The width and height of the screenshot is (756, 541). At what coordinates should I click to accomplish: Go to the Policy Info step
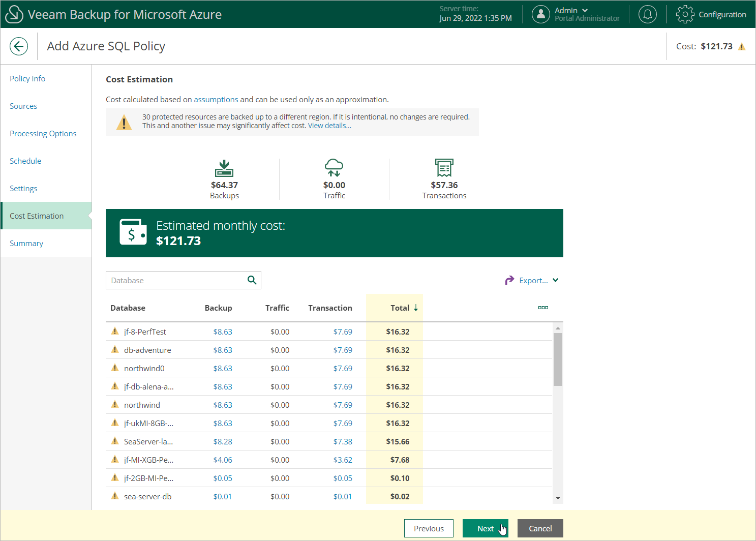point(27,78)
